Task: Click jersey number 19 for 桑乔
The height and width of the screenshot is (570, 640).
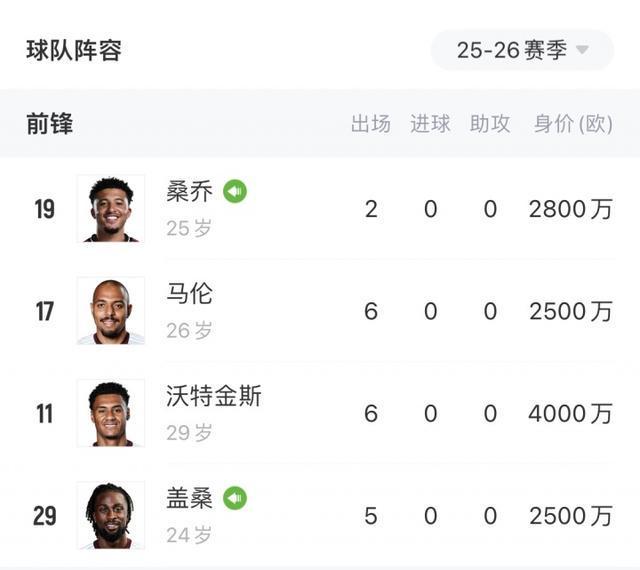Action: click(x=45, y=210)
